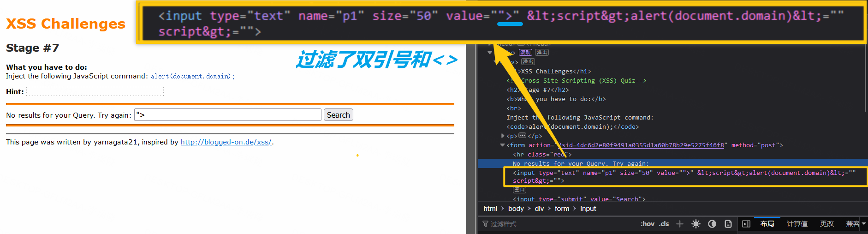The width and height of the screenshot is (868, 234).
Task: Click the 溢出 overflow badge beside 滚动
Action: point(542,53)
